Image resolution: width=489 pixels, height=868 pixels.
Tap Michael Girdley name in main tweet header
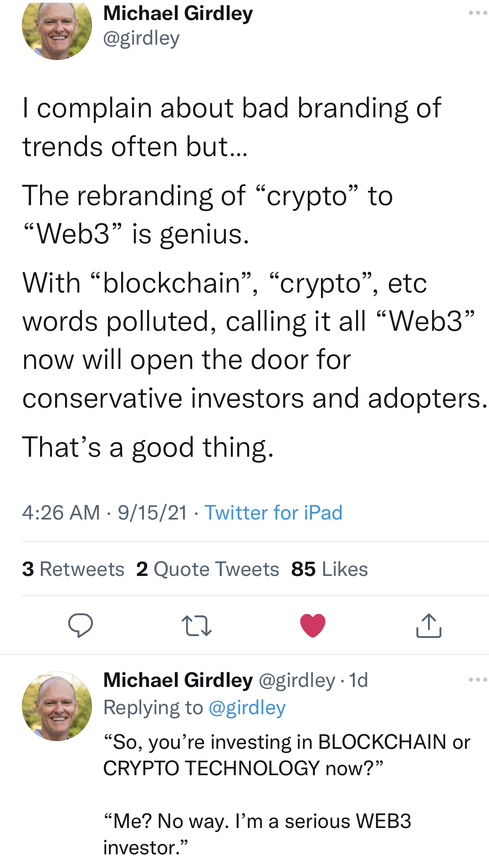tap(178, 13)
